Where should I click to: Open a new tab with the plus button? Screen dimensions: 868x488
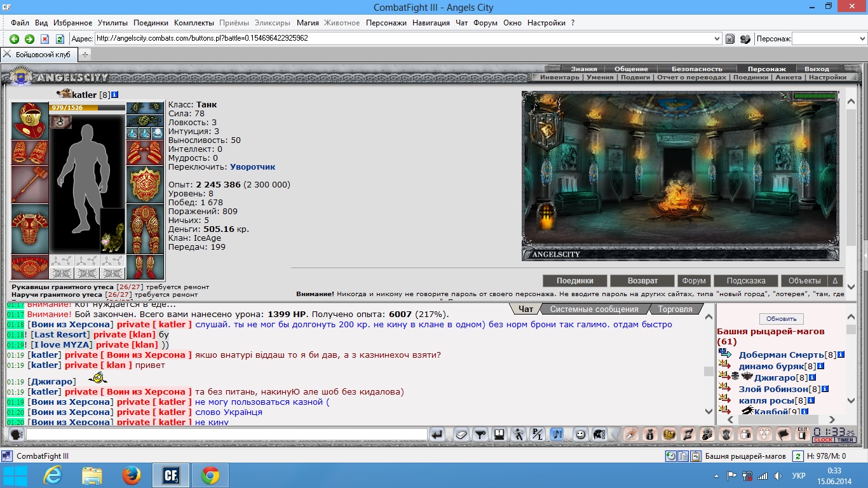pyautogui.click(x=85, y=55)
